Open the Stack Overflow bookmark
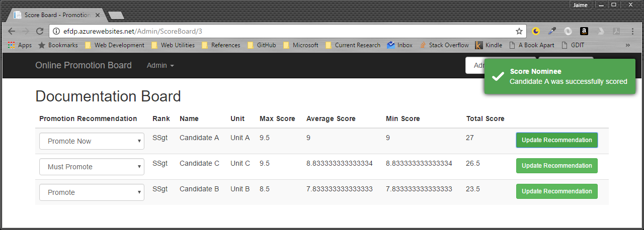This screenshot has height=230, width=644. (444, 45)
